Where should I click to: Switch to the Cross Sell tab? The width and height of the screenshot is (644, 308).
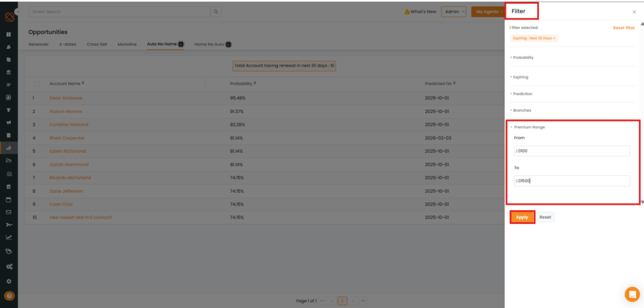pos(97,45)
